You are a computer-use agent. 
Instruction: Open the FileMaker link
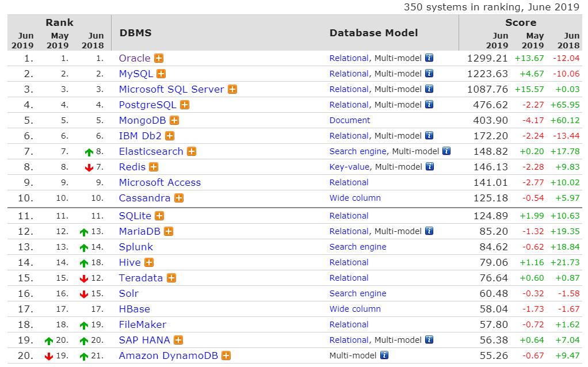(142, 324)
